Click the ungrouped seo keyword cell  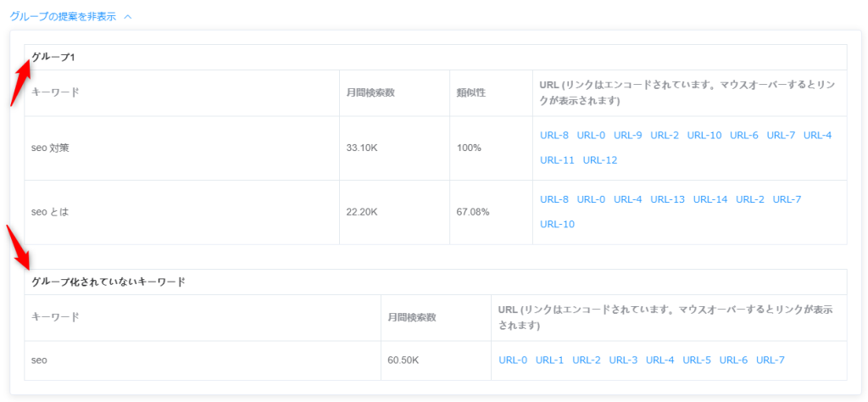click(x=203, y=360)
